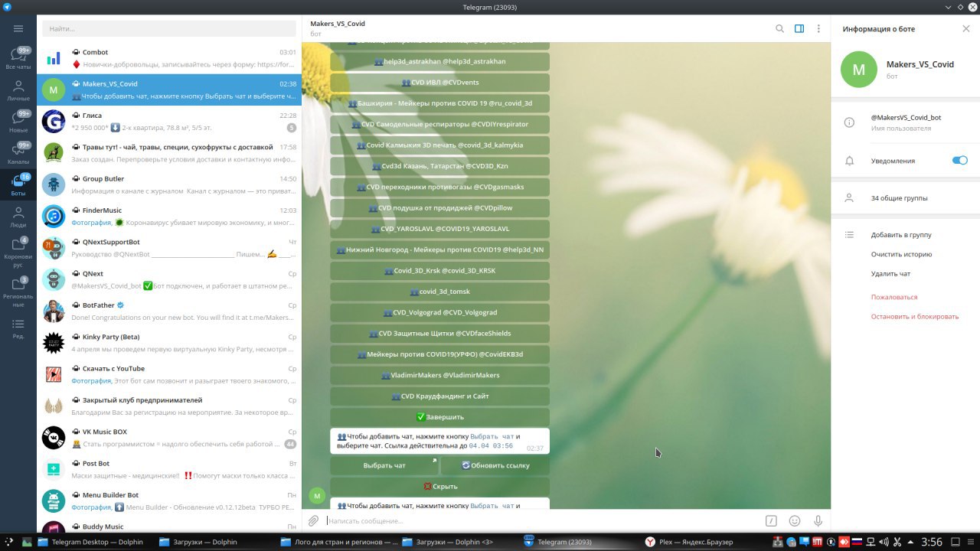This screenshot has height=551, width=980.
Task: Open the Post Bot chat
Action: pos(169,469)
